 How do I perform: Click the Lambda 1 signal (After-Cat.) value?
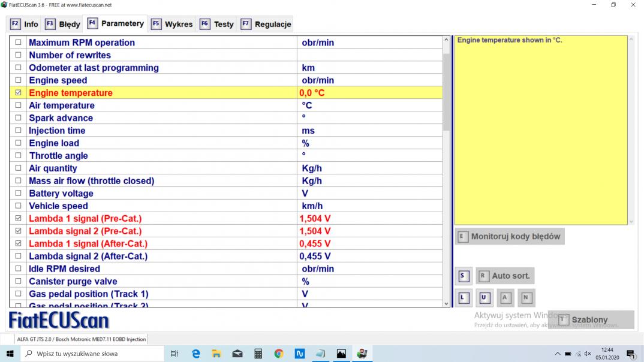(x=315, y=243)
